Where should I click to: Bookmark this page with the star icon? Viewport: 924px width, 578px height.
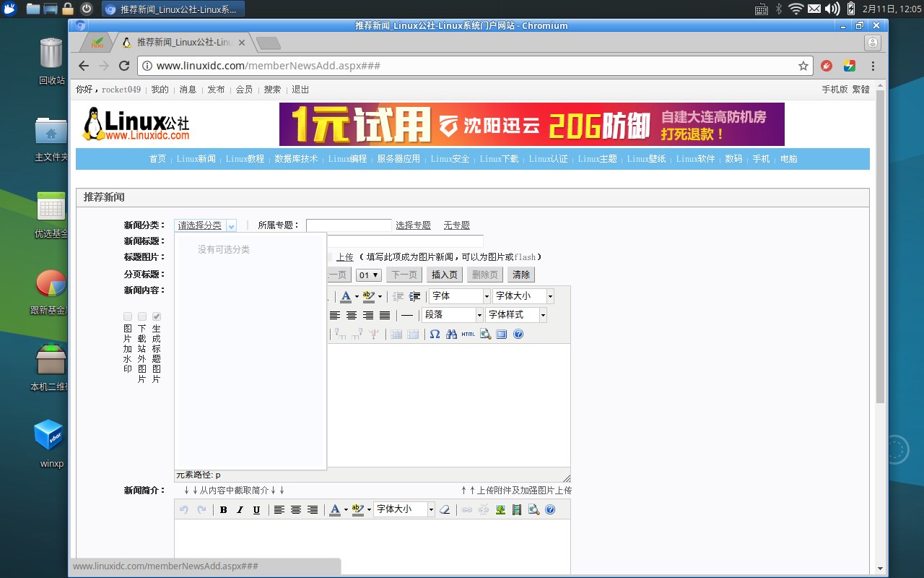coord(803,66)
